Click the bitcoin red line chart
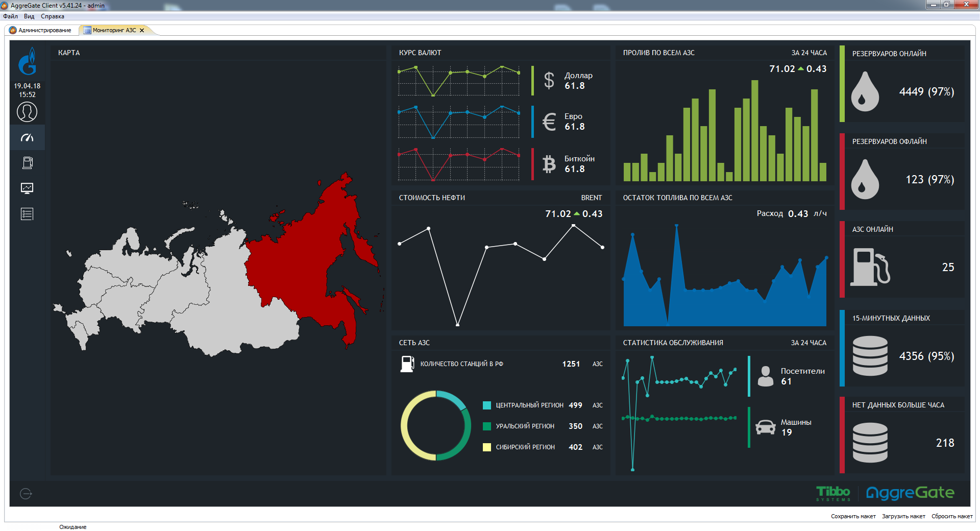 (x=459, y=164)
